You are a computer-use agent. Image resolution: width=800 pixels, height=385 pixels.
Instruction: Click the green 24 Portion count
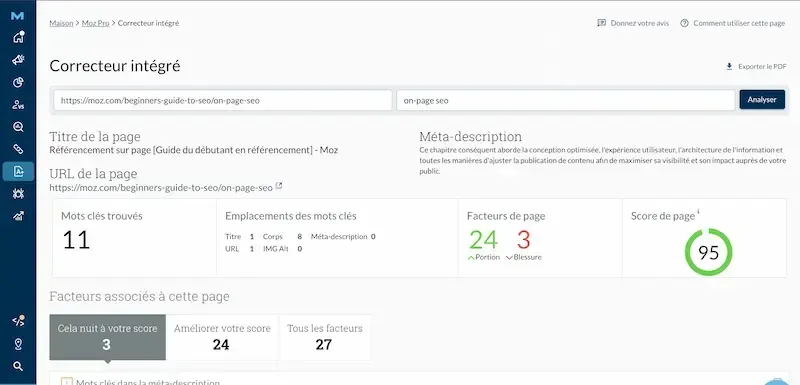pyautogui.click(x=483, y=240)
